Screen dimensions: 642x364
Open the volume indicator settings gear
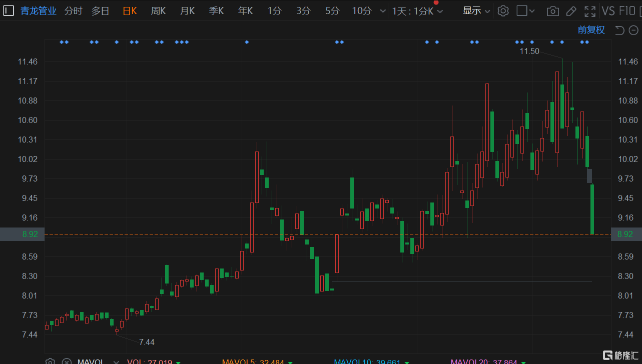(x=50, y=362)
